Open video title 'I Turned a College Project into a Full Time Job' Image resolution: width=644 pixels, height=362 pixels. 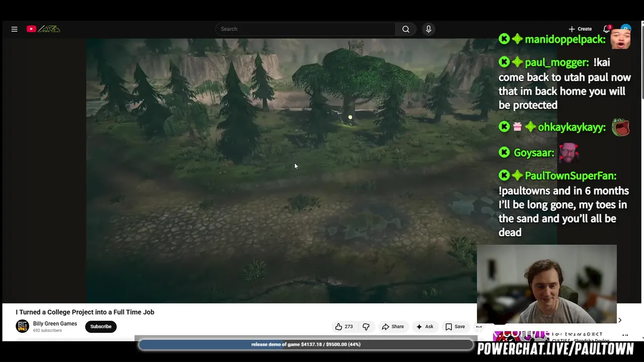(x=85, y=312)
